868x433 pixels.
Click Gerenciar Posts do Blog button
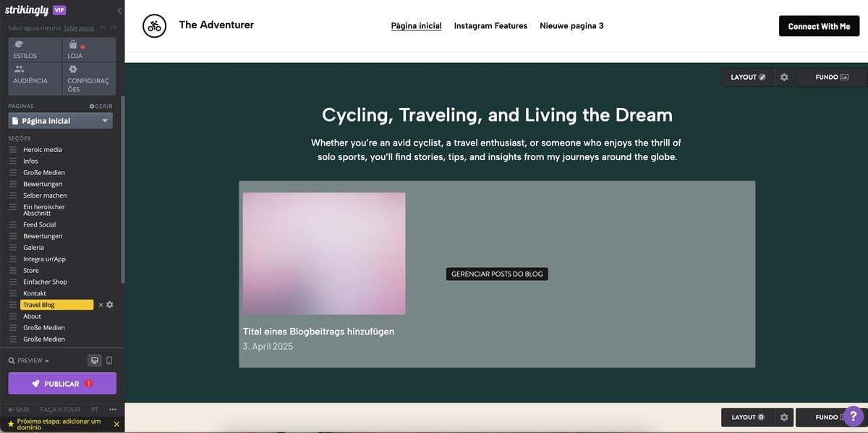coord(497,274)
